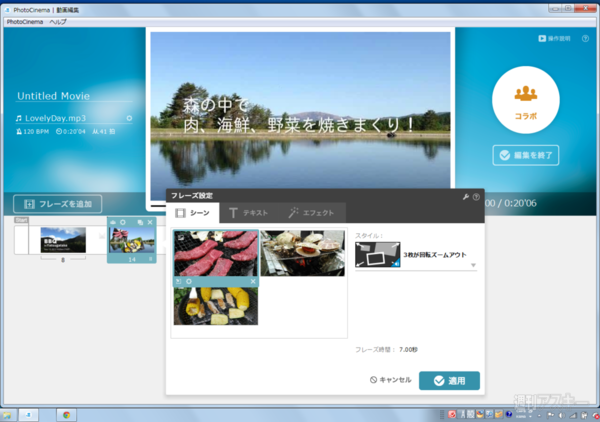Click the settings gear icon under meat photo
The width and height of the screenshot is (600, 422).
[x=189, y=281]
